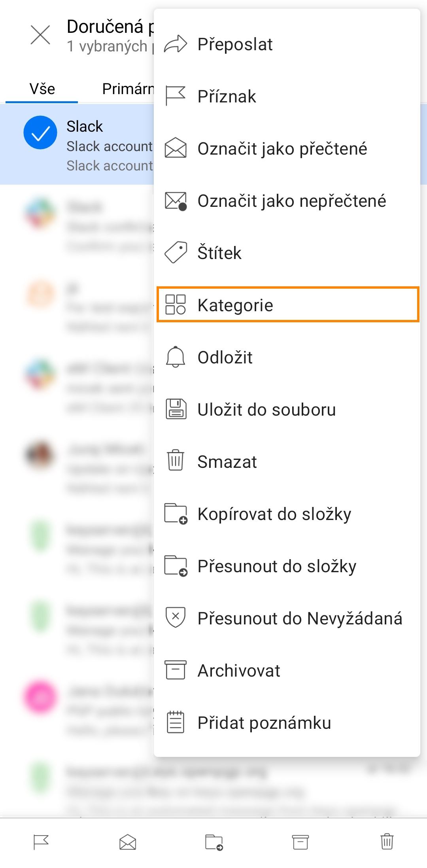Screen dimensions: 427x868
Task: Close selection mode with the X button
Action: pos(40,35)
